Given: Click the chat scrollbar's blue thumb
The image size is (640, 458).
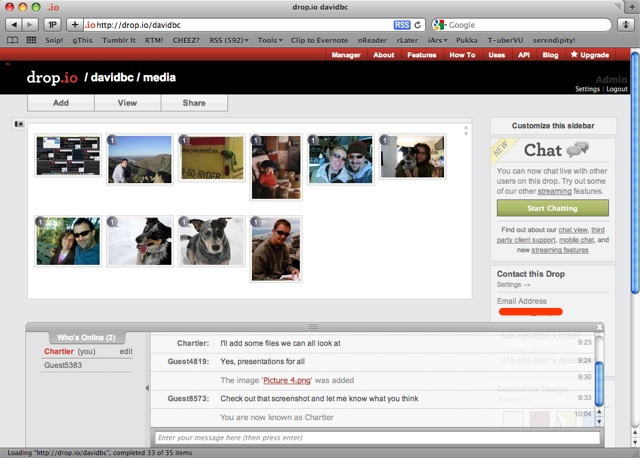Looking at the screenshot, I should pos(599,384).
